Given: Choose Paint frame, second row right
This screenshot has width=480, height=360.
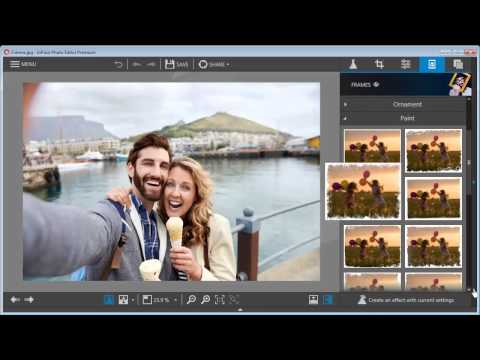Looking at the screenshot, I should tap(434, 198).
